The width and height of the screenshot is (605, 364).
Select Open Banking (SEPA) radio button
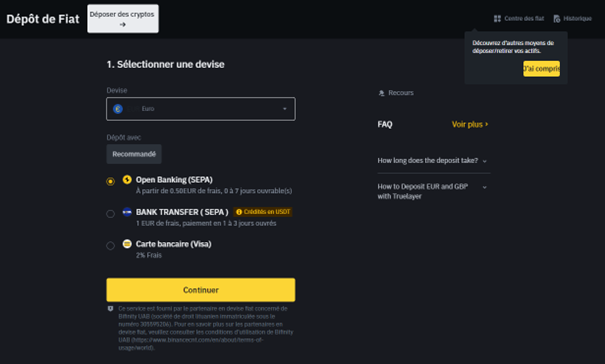pyautogui.click(x=110, y=181)
